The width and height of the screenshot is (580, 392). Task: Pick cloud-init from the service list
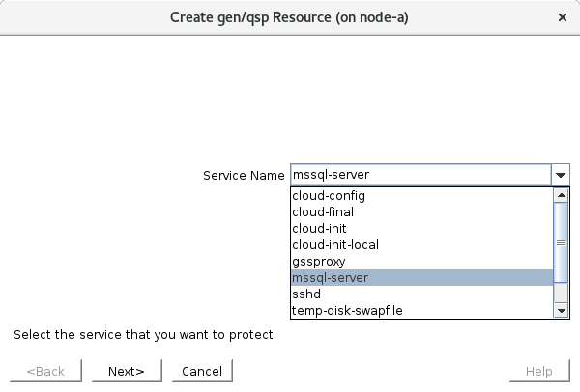pyautogui.click(x=319, y=228)
